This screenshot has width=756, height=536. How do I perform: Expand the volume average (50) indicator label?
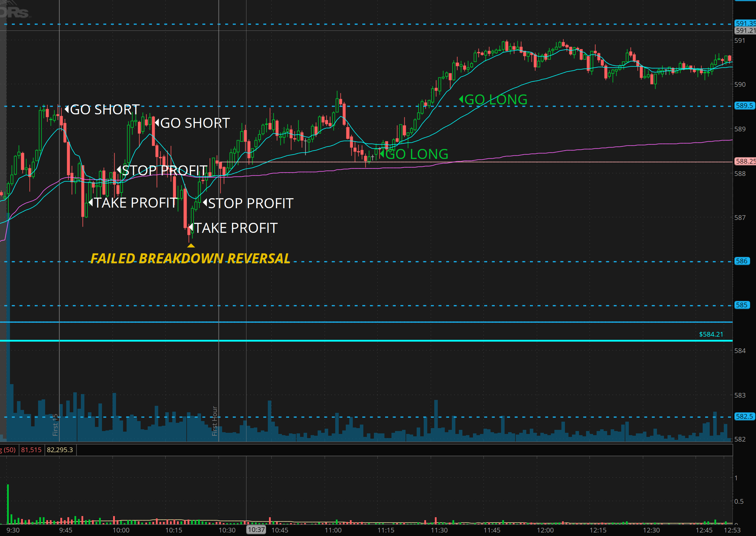pos(8,450)
